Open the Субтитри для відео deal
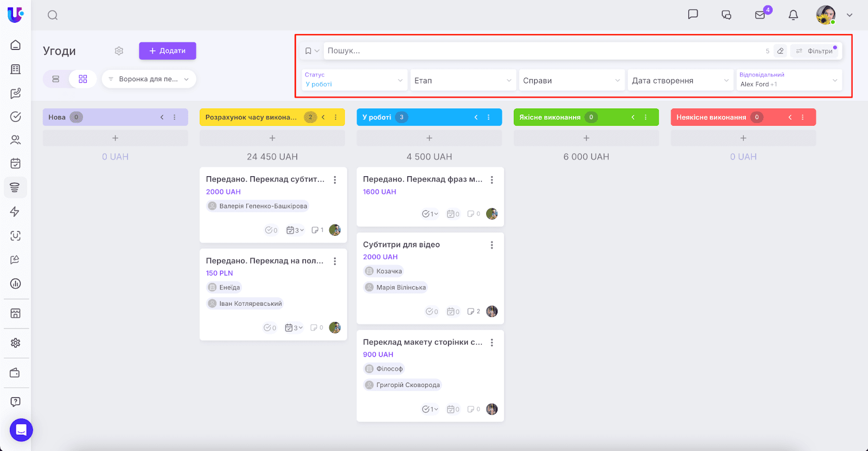868x451 pixels. coord(401,244)
